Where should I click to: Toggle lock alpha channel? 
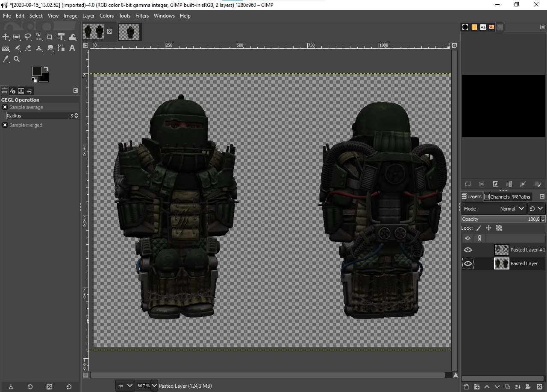pos(499,228)
